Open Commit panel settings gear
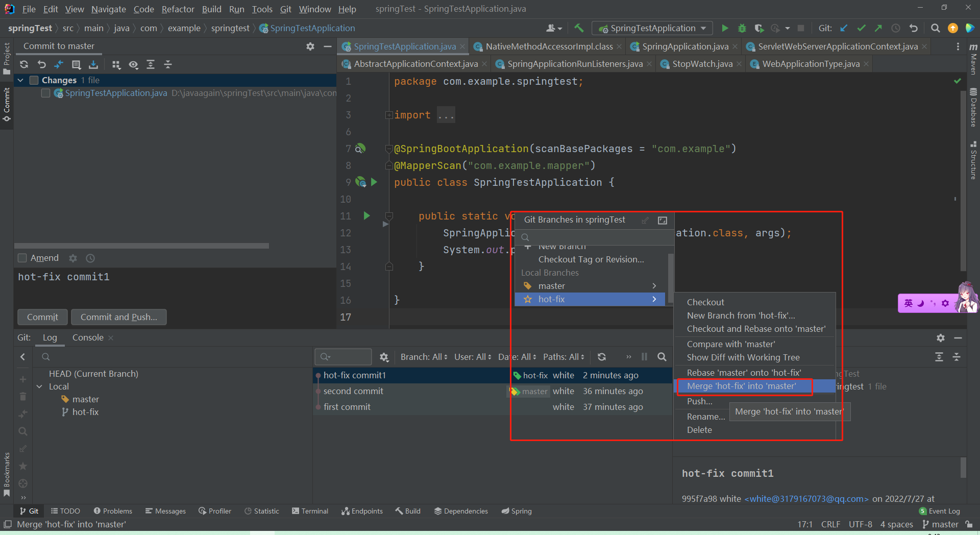The width and height of the screenshot is (980, 535). pyautogui.click(x=310, y=46)
